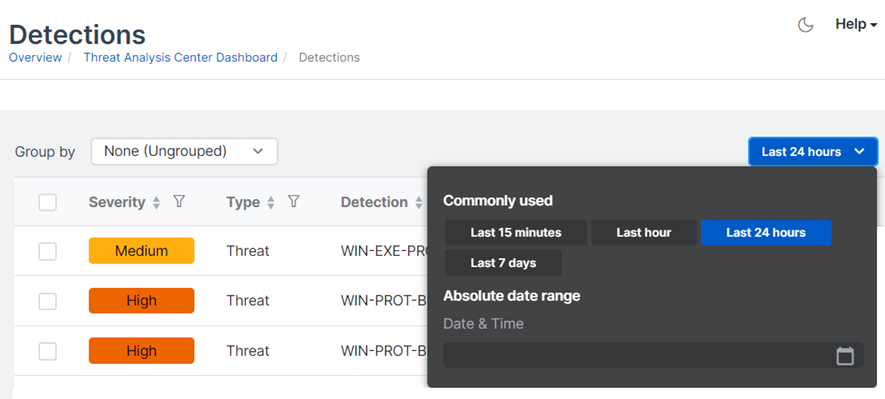Click the first High severity badge
The image size is (885, 399).
coord(142,301)
